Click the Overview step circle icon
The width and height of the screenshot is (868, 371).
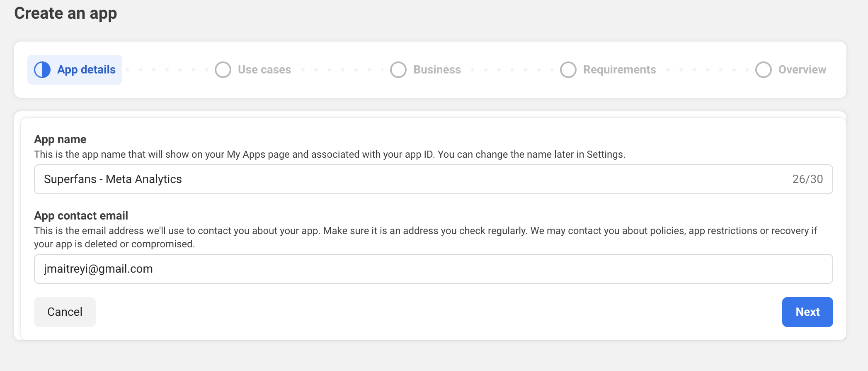(x=764, y=70)
